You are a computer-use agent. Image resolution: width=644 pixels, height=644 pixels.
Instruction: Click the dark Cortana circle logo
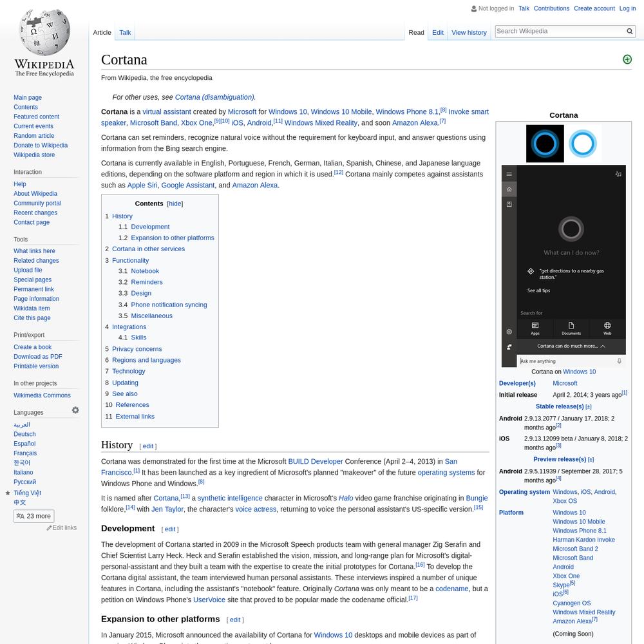coord(545,144)
